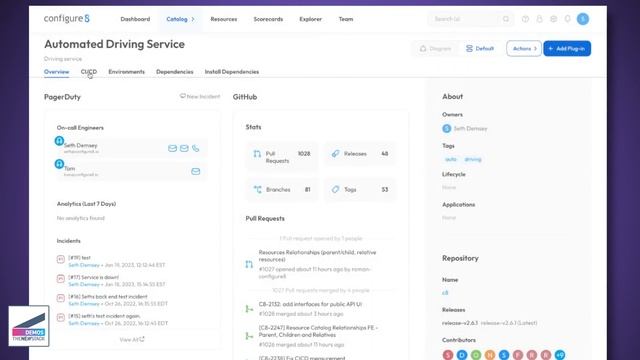Viewport: 640px width, 360px height.
Task: Click incident #17 Service is down icon
Action: [60, 279]
